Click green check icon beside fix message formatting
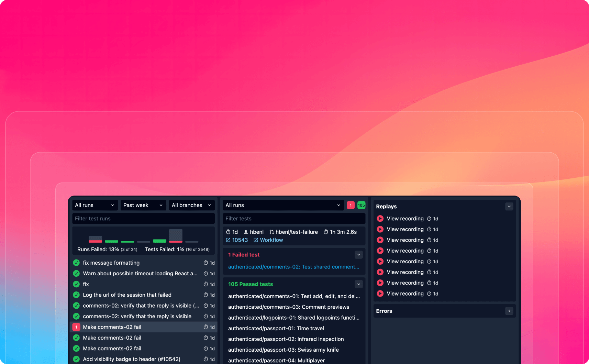Viewport: 589px width, 364px height. (x=76, y=263)
